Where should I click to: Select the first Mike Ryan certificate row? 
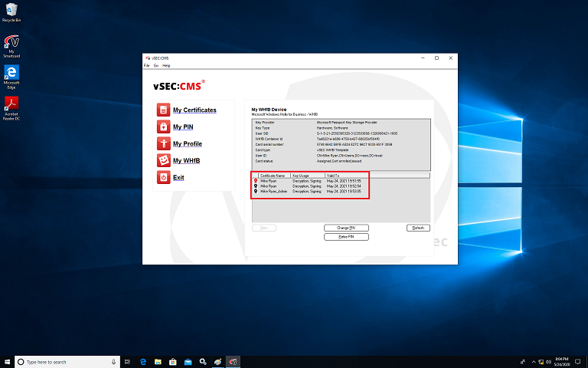click(x=269, y=181)
